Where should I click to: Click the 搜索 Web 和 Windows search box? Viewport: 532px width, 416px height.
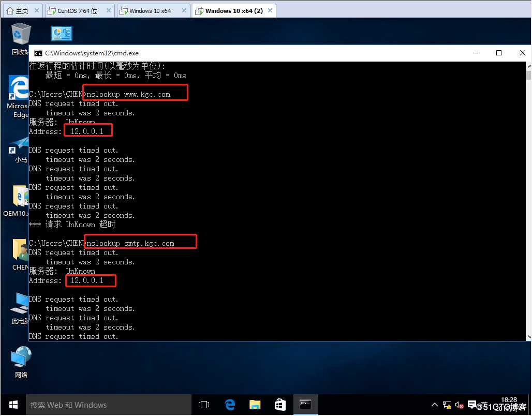pyautogui.click(x=109, y=405)
